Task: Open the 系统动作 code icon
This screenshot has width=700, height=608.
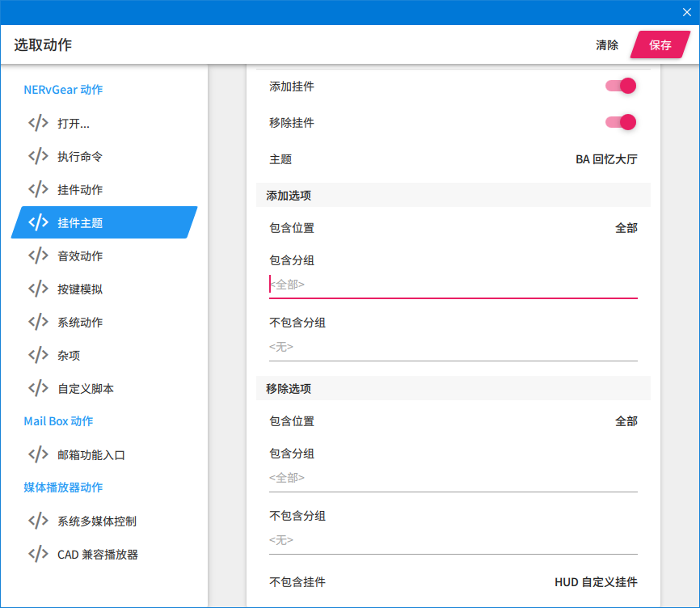Action: [x=38, y=322]
